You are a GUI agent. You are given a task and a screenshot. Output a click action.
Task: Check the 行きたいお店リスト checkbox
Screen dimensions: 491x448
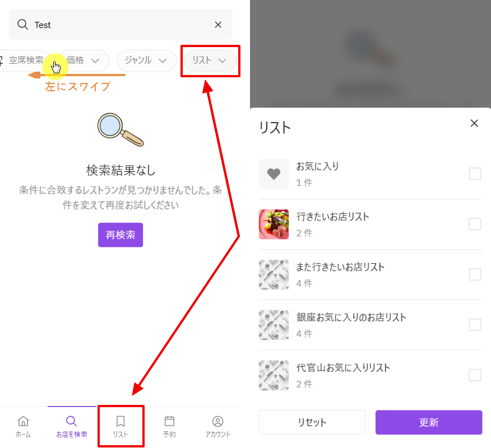point(475,224)
